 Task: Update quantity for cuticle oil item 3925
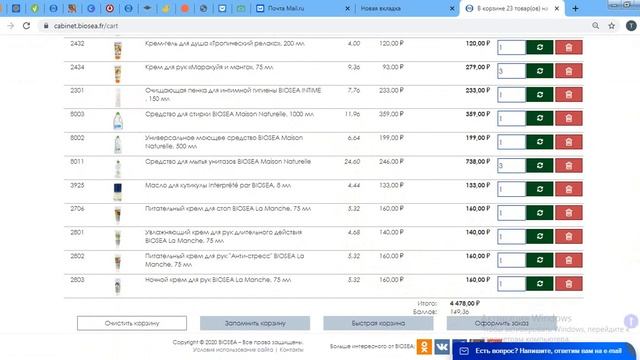[x=540, y=189]
